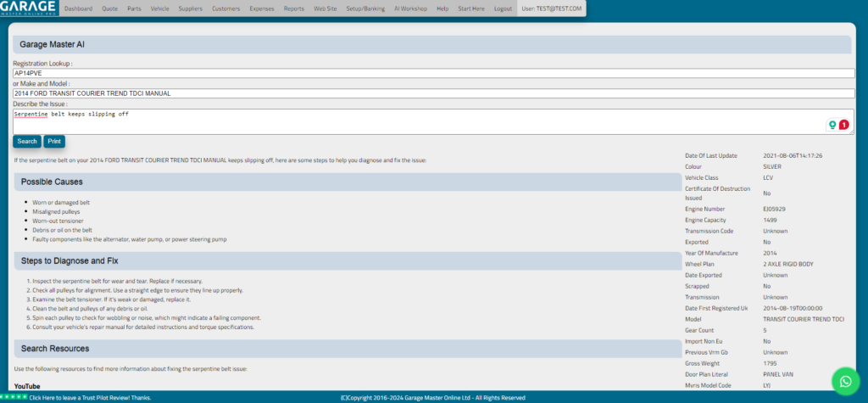
Task: Click the Trustpilot stars in footer
Action: pos(14,396)
